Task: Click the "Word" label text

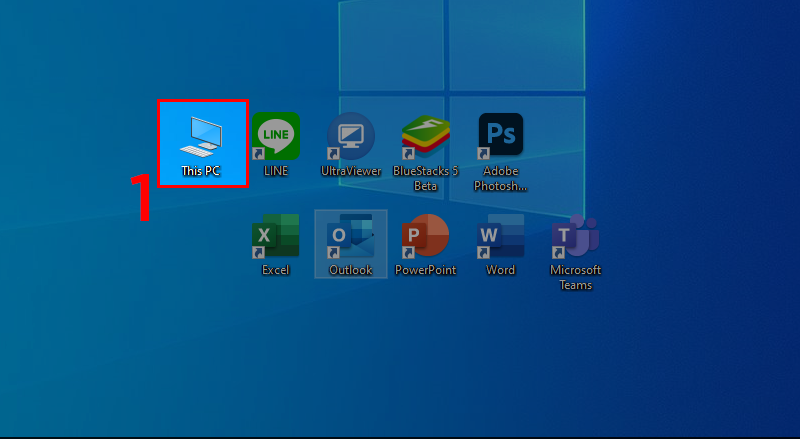Action: click(501, 270)
